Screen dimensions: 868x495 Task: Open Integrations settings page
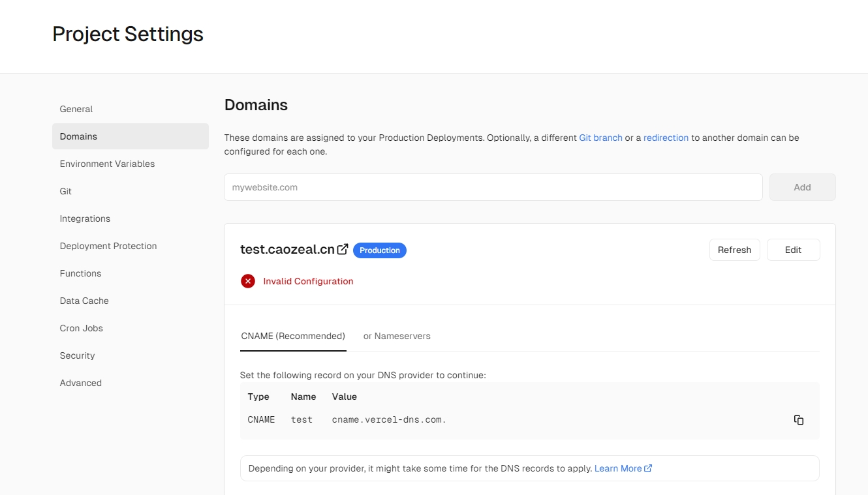(85, 218)
